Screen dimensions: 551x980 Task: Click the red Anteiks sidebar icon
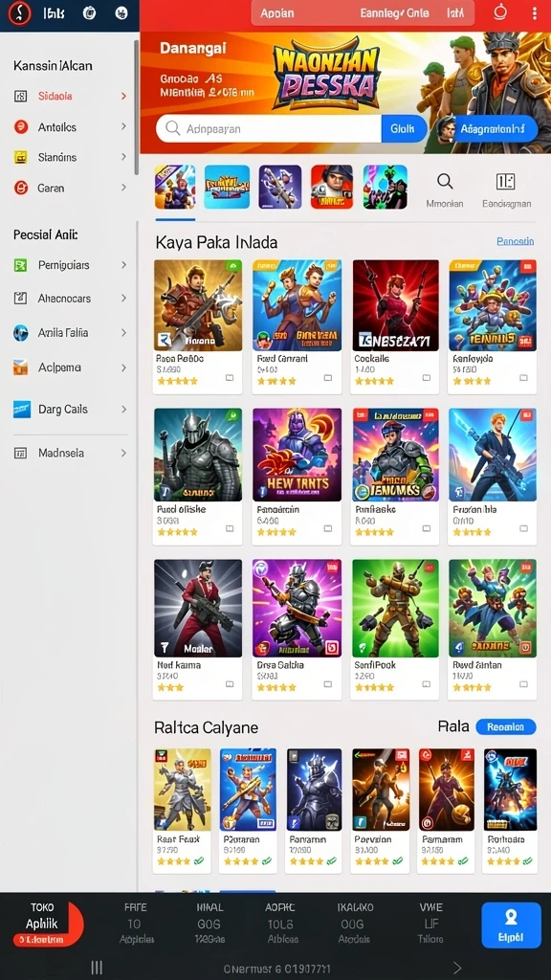(21, 127)
